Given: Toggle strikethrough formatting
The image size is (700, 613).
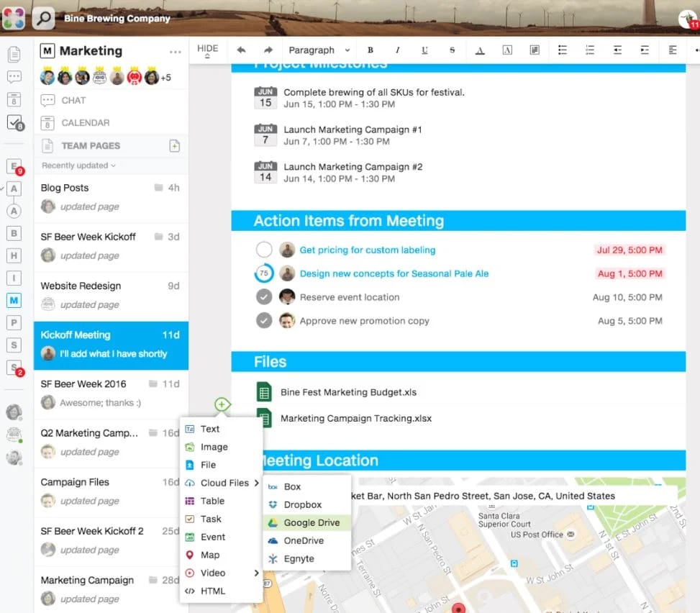Looking at the screenshot, I should coord(452,50).
